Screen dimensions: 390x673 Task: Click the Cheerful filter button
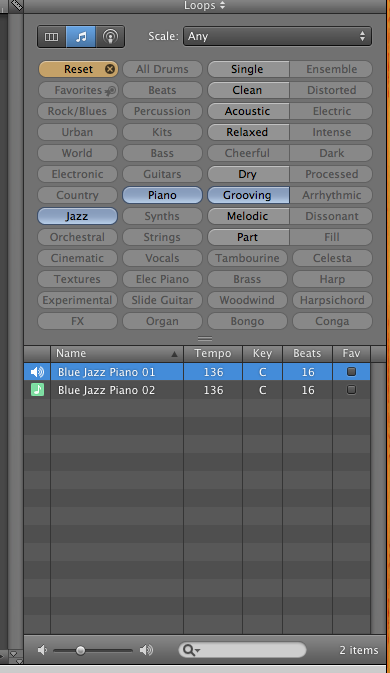point(248,153)
